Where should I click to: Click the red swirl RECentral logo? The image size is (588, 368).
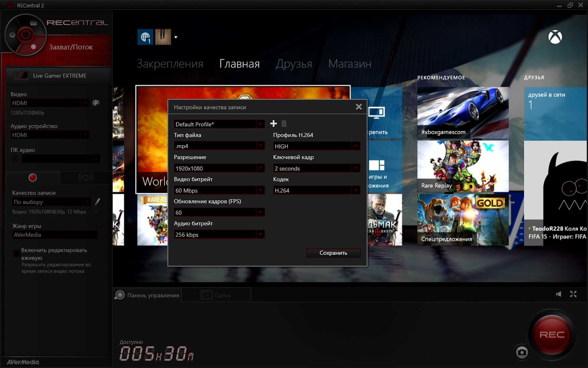[x=26, y=34]
